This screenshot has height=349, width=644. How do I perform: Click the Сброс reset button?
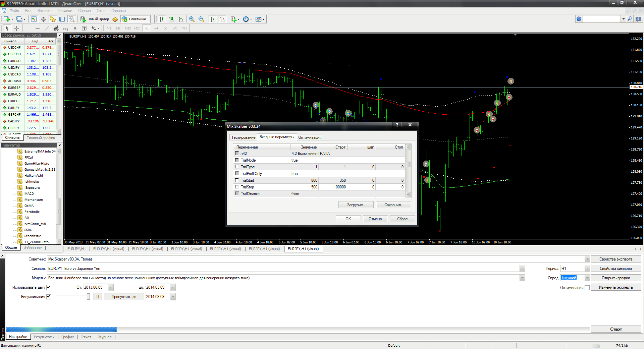coord(402,219)
